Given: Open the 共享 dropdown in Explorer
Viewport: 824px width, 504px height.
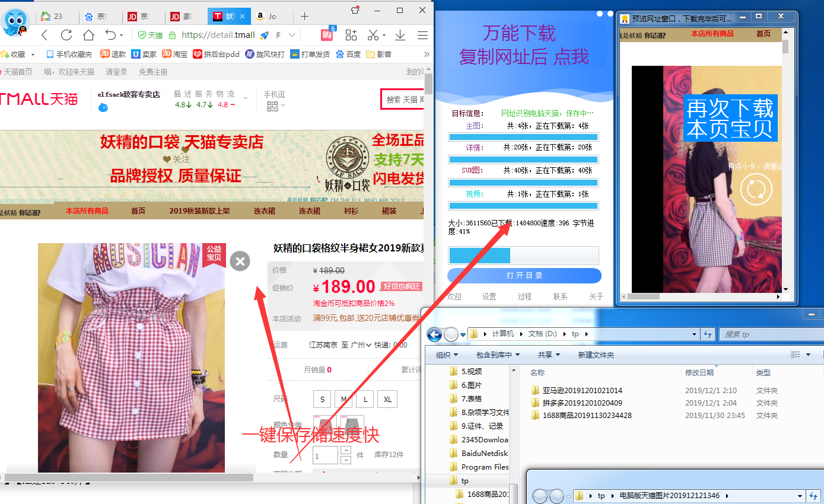Looking at the screenshot, I should click(x=549, y=355).
